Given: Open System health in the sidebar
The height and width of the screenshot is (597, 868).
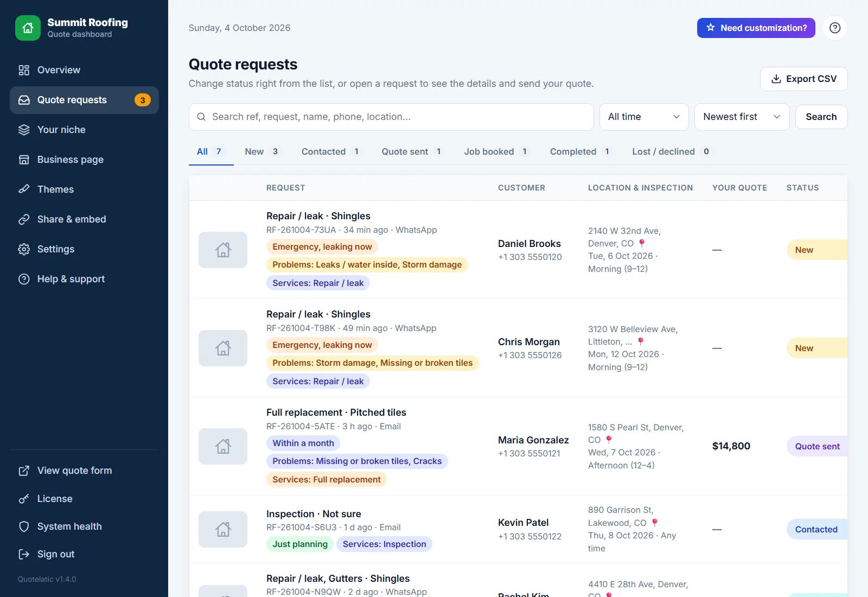Looking at the screenshot, I should [84, 526].
